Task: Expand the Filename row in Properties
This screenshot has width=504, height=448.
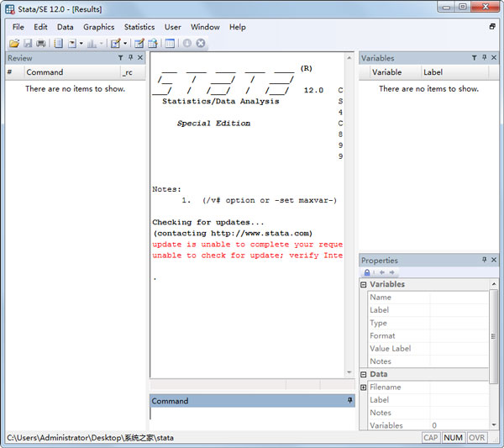Action: [364, 387]
